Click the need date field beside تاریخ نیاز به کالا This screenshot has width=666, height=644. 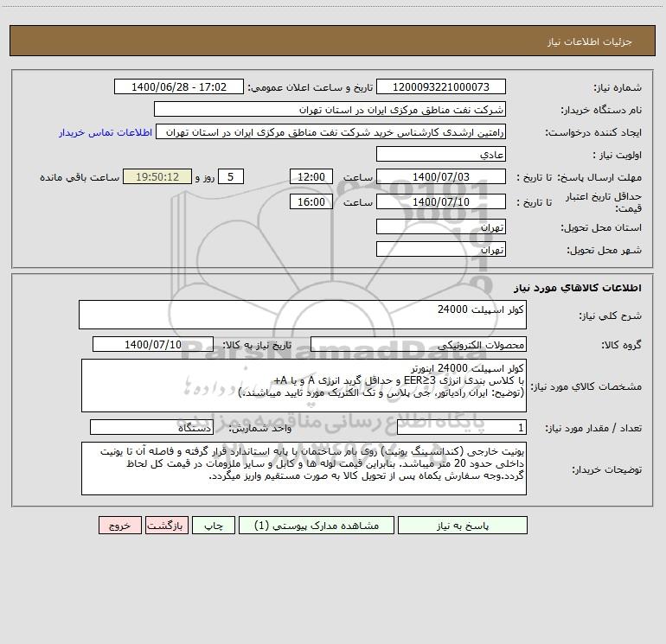point(153,344)
